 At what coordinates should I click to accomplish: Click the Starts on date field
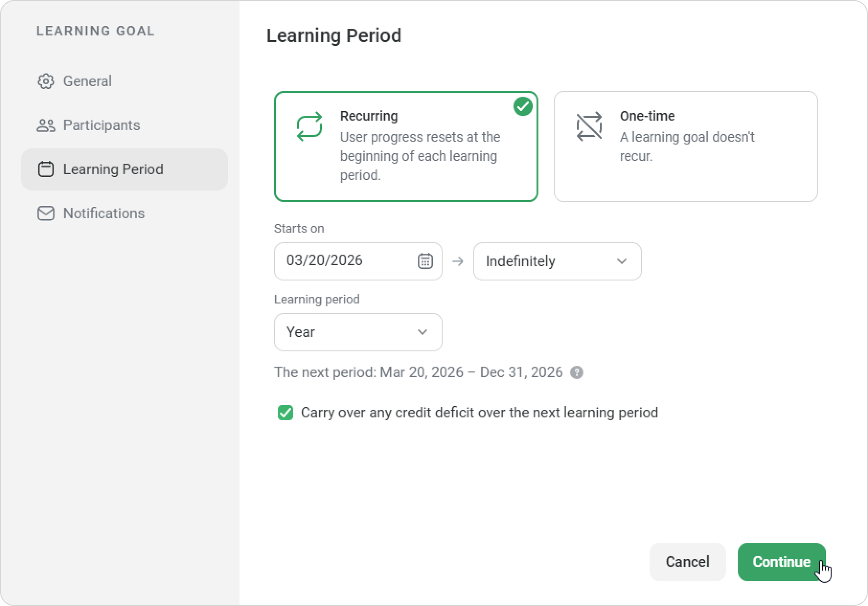[345, 261]
